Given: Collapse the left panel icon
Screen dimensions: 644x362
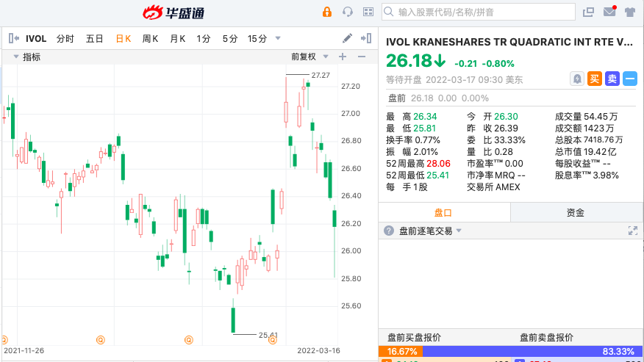Looking at the screenshot, I should [x=14, y=39].
